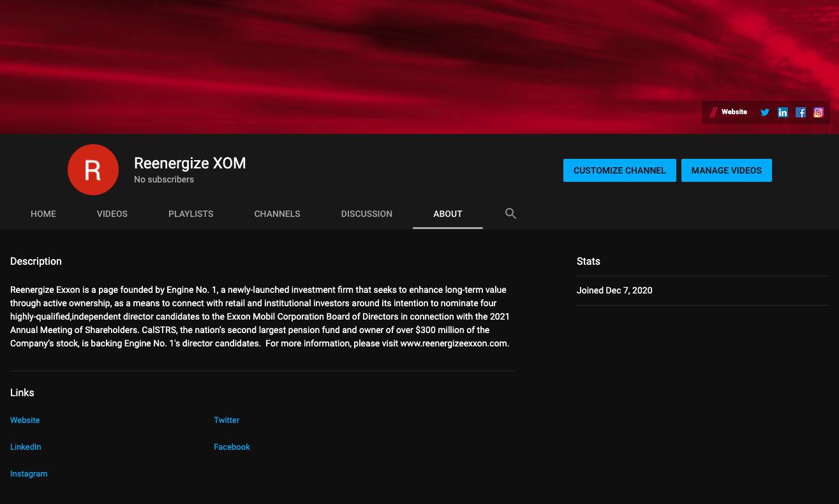This screenshot has width=839, height=504.
Task: Click the channel search magnifier icon
Action: 510,214
